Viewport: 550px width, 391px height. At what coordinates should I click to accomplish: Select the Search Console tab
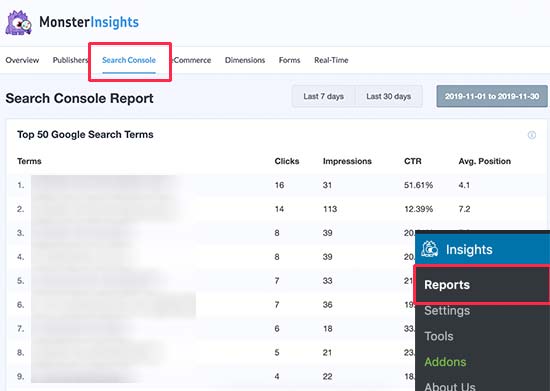coord(129,60)
